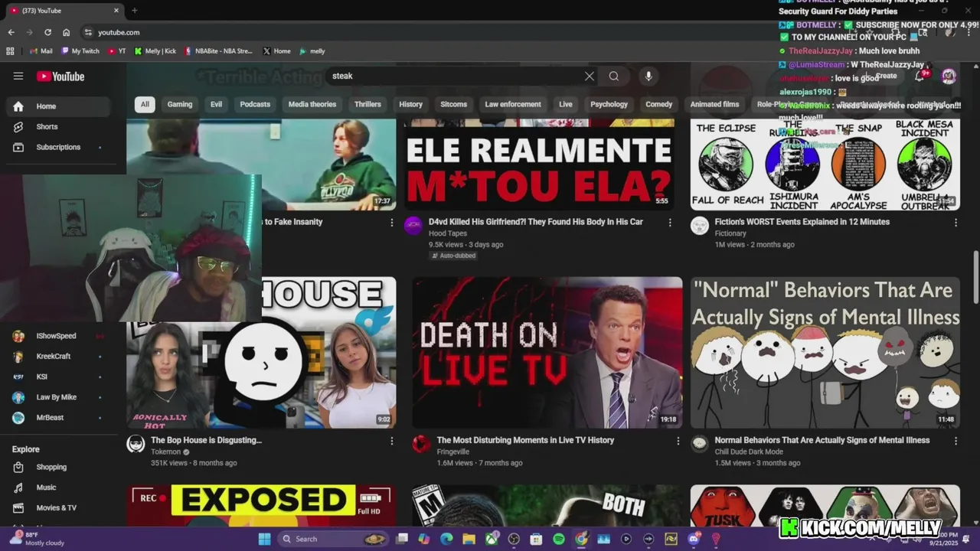Open the My Twitch bookmark
The width and height of the screenshot is (980, 551).
[80, 51]
